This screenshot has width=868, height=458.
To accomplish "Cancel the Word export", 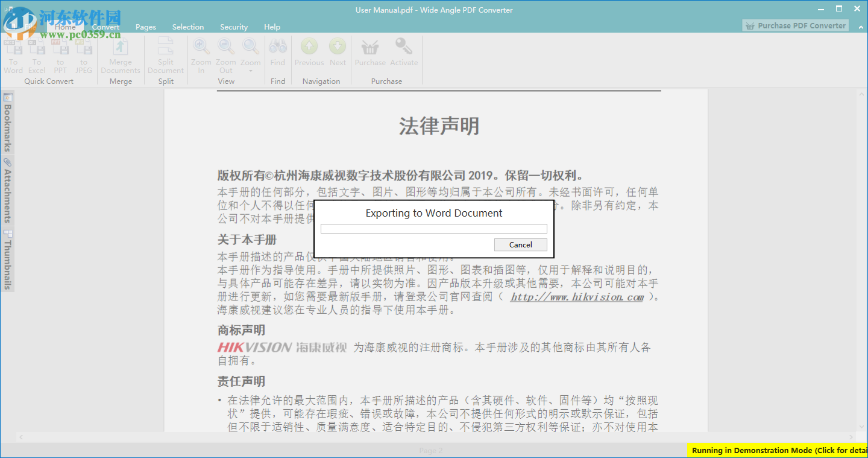I will coord(520,244).
